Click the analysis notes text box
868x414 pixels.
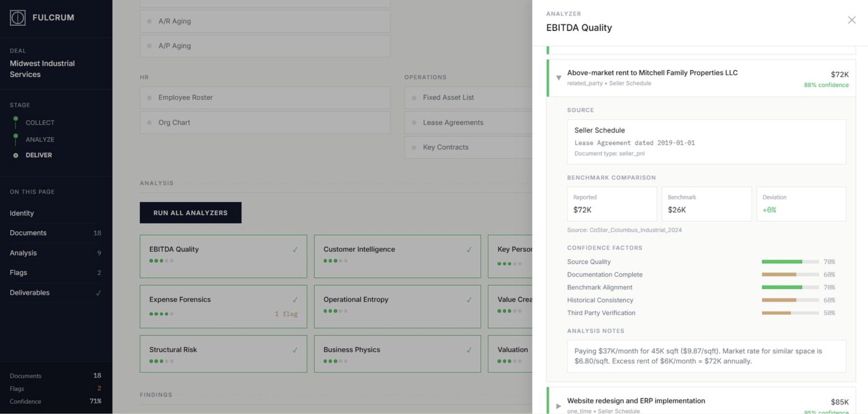pyautogui.click(x=706, y=356)
